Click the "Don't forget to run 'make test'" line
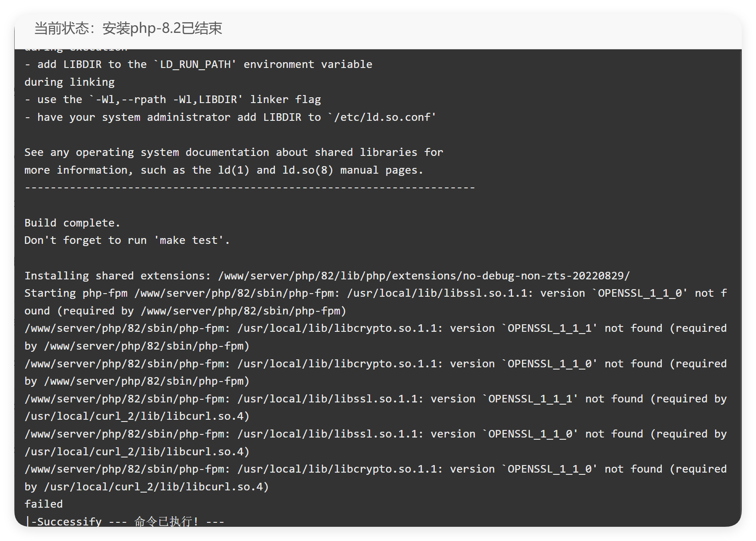Screen dimensions: 756x541 [127, 240]
